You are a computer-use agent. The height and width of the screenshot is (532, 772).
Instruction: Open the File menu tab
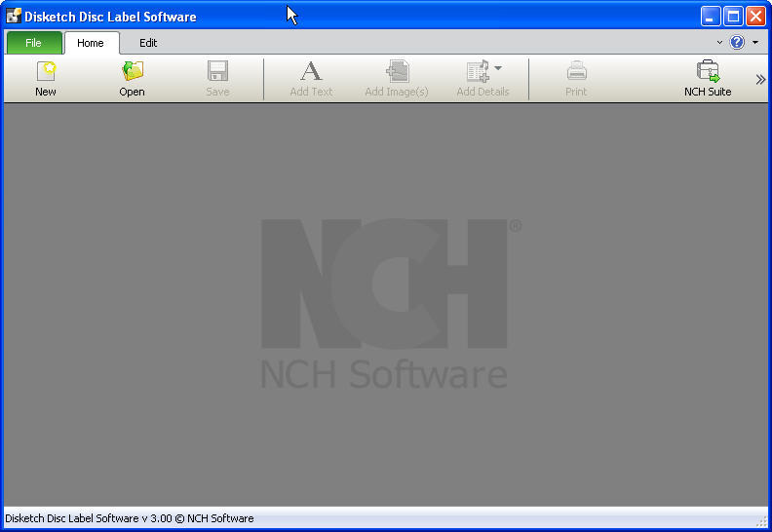coord(34,43)
